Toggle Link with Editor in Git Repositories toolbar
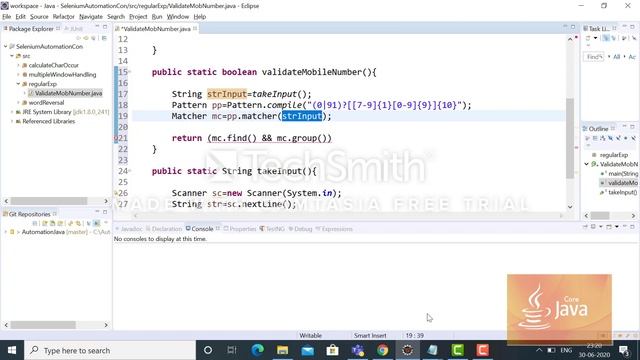The image size is (640, 360). pos(96,223)
